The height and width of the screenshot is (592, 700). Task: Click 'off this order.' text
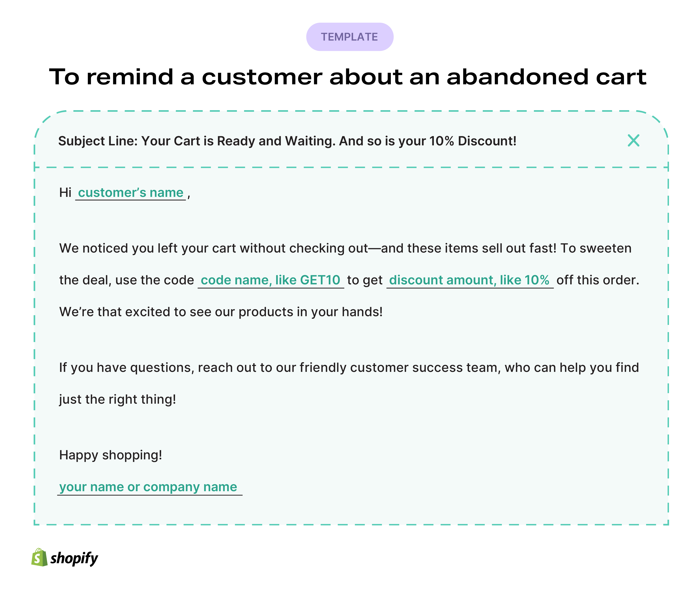(x=598, y=280)
